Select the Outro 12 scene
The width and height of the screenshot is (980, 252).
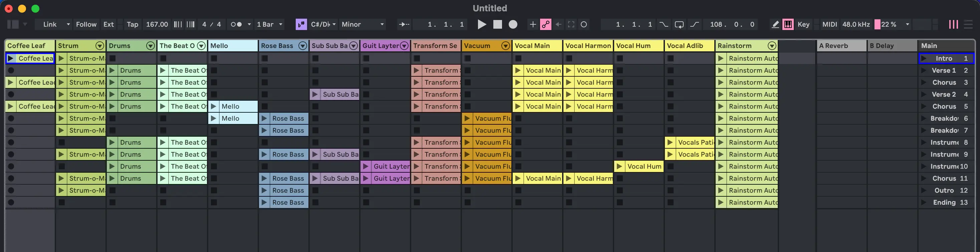(x=947, y=190)
